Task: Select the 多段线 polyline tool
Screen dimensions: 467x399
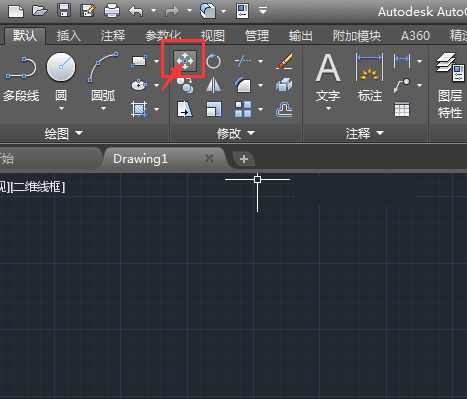Action: tap(21, 78)
